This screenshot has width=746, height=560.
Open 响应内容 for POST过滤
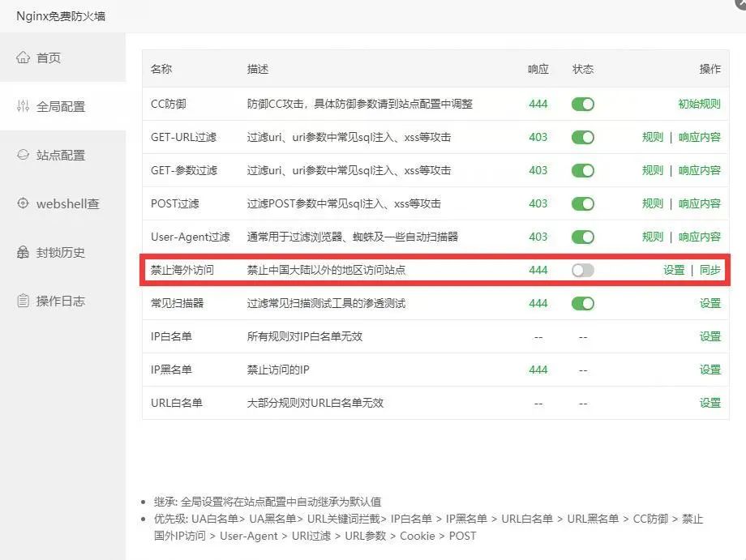pos(699,204)
